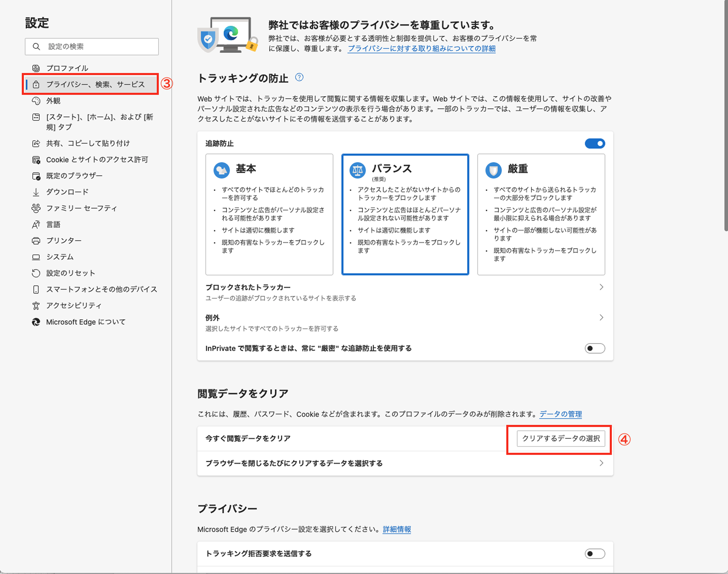Click the Accessibility (アクセシビリティ) icon
The height and width of the screenshot is (574, 728).
[x=36, y=306]
